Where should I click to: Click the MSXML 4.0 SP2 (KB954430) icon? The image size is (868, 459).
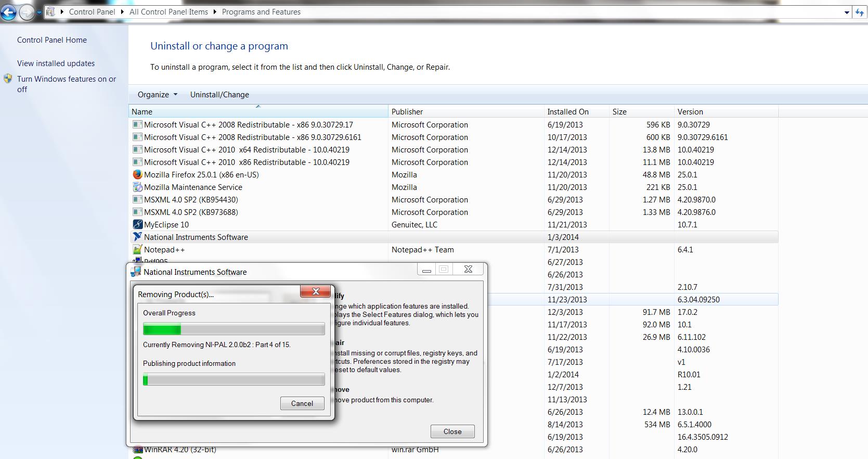[x=137, y=200]
